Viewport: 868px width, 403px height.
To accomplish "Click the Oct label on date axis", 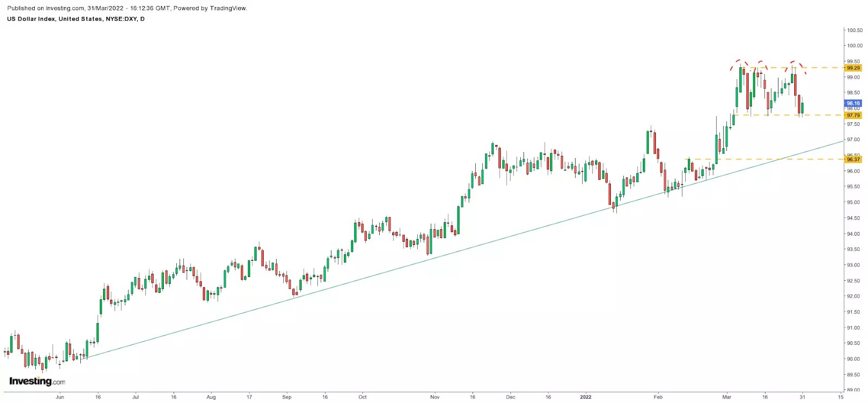I will [362, 397].
